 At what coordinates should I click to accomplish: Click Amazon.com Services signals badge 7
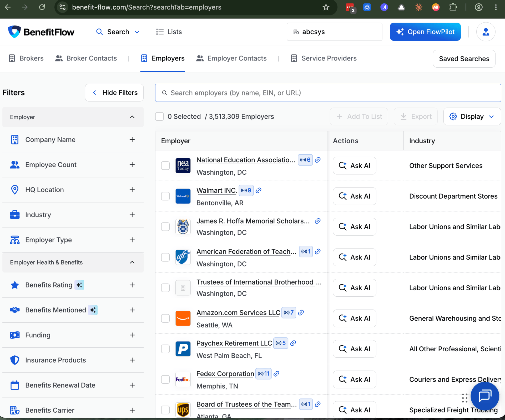289,312
